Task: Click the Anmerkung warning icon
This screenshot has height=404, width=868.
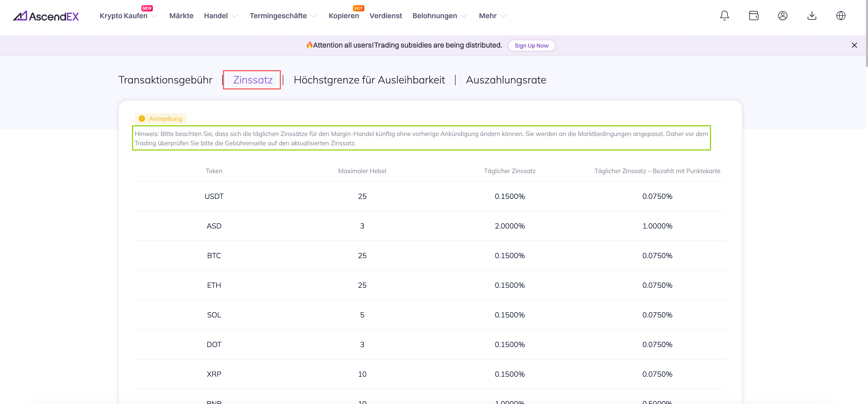Action: (x=142, y=119)
